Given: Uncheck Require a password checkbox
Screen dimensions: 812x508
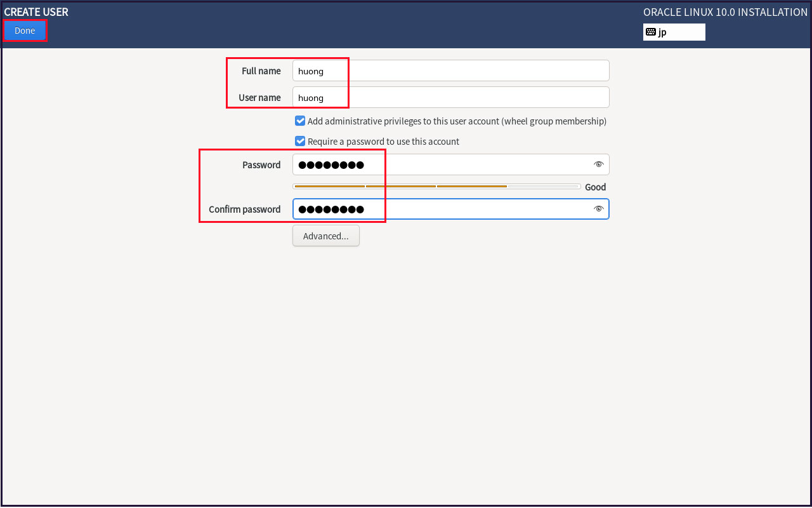Looking at the screenshot, I should click(x=300, y=141).
